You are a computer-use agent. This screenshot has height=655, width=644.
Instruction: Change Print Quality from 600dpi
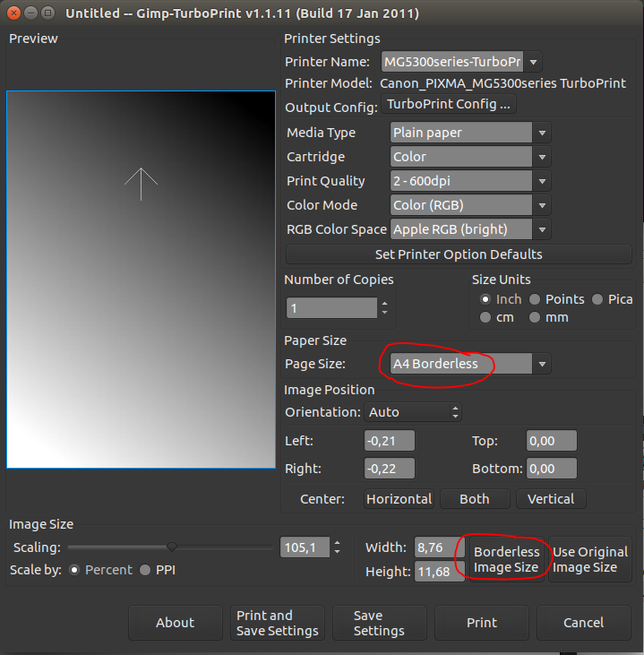(x=470, y=181)
